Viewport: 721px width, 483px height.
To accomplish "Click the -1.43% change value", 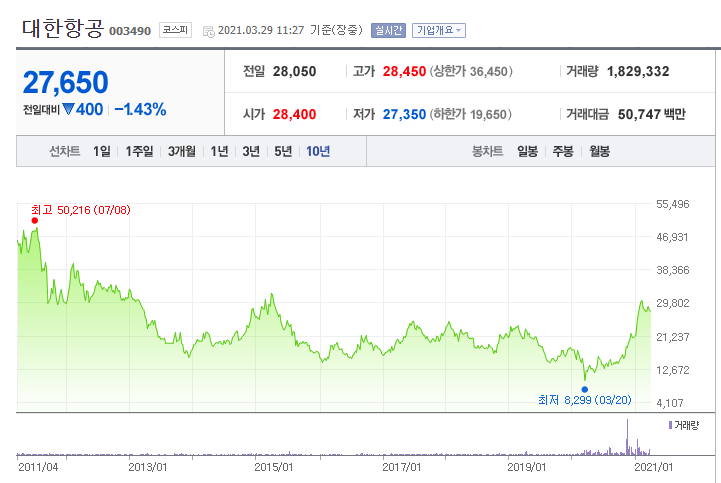I will click(x=140, y=109).
